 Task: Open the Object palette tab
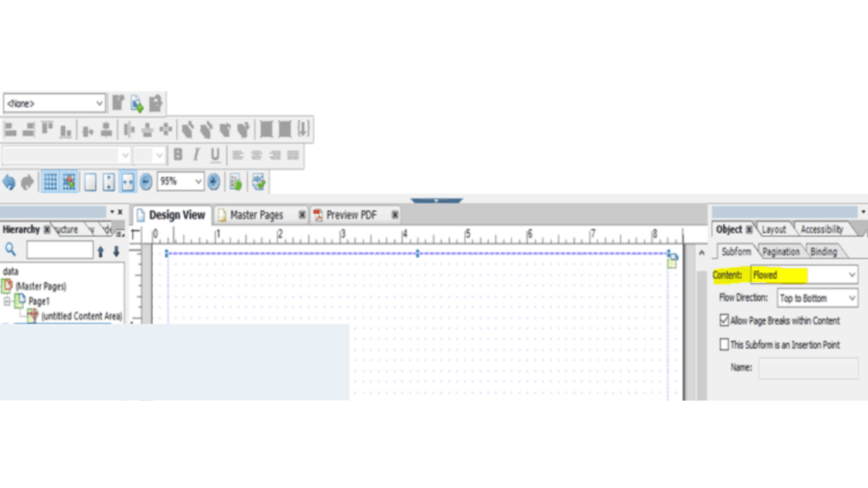[x=728, y=229]
